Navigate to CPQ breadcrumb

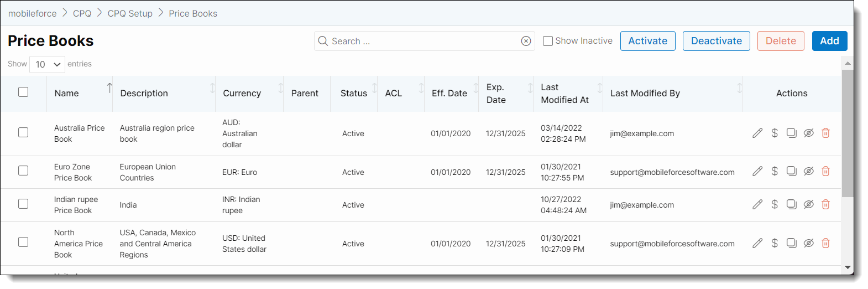[82, 13]
